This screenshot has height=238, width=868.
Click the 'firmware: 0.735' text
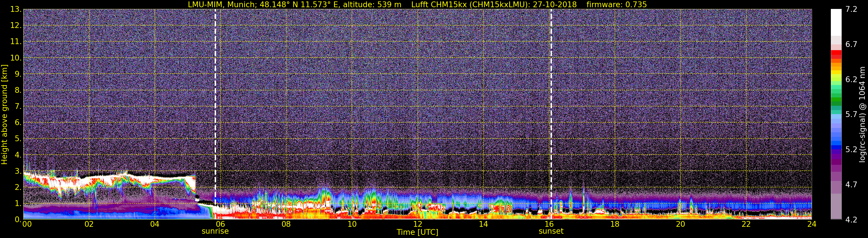(616, 4)
